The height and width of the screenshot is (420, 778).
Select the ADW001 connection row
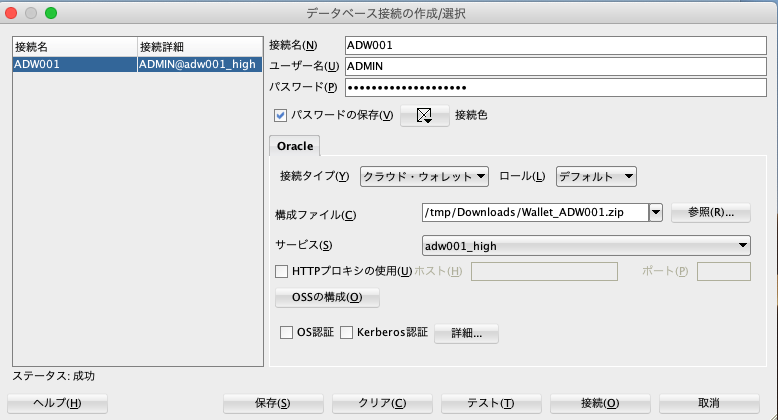point(137,64)
